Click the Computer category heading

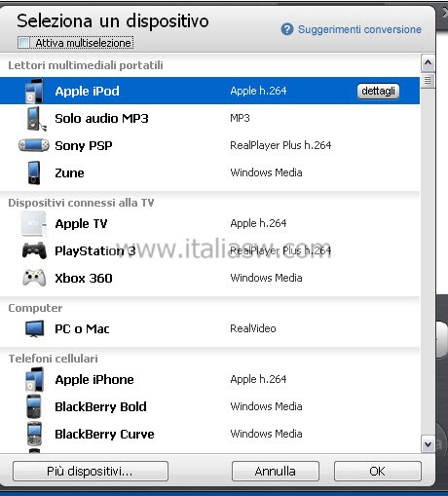click(35, 308)
